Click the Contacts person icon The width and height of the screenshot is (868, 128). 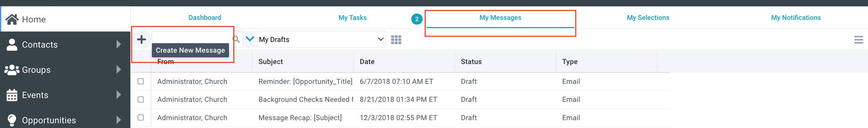(12, 45)
